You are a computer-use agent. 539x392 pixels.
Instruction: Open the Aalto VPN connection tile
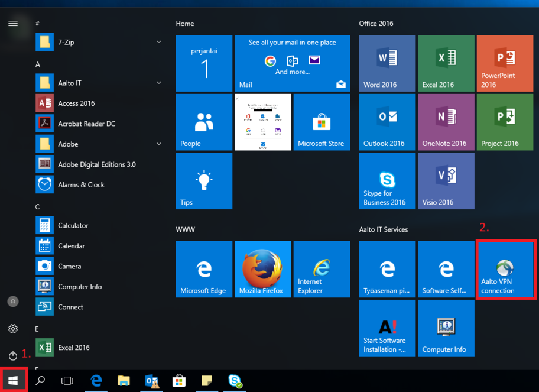(x=505, y=269)
